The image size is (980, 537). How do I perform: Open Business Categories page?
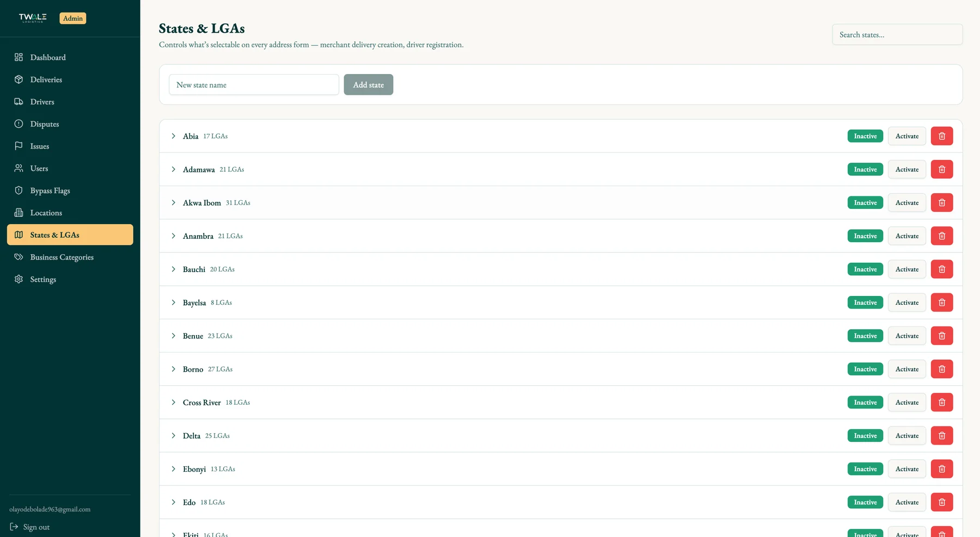click(x=70, y=257)
